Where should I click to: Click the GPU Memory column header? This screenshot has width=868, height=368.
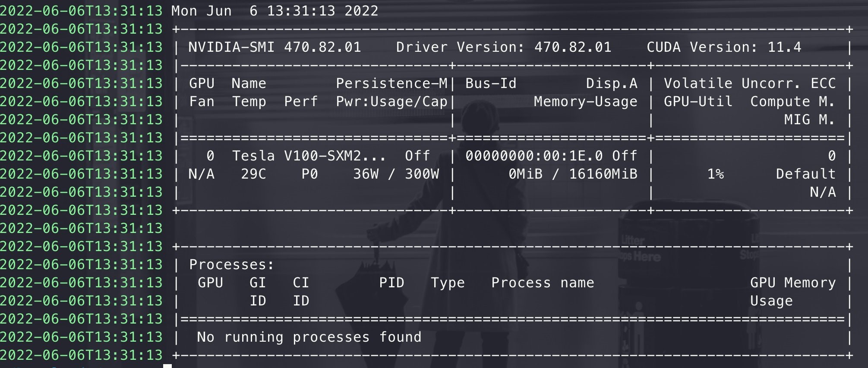(x=793, y=283)
